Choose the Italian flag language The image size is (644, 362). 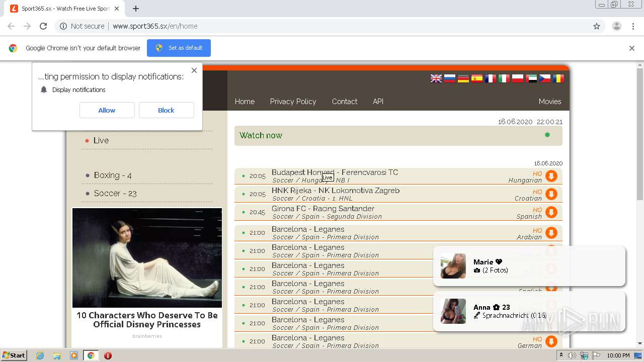(x=504, y=78)
